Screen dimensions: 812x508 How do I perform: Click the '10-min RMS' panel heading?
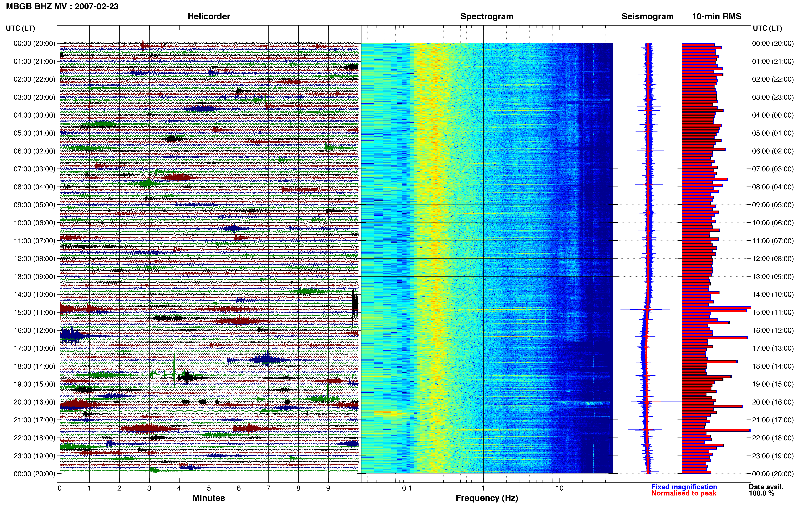coord(717,16)
